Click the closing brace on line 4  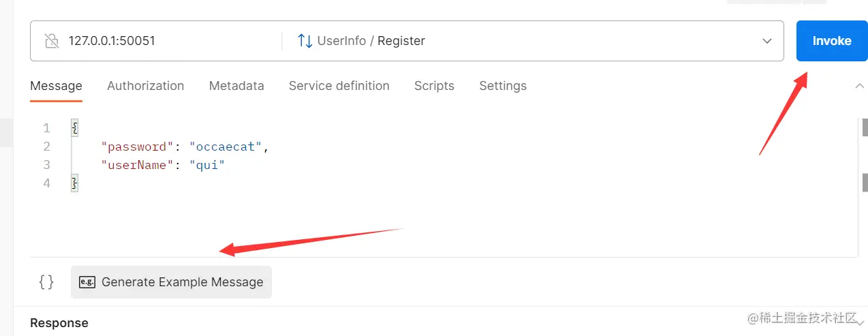click(x=75, y=183)
